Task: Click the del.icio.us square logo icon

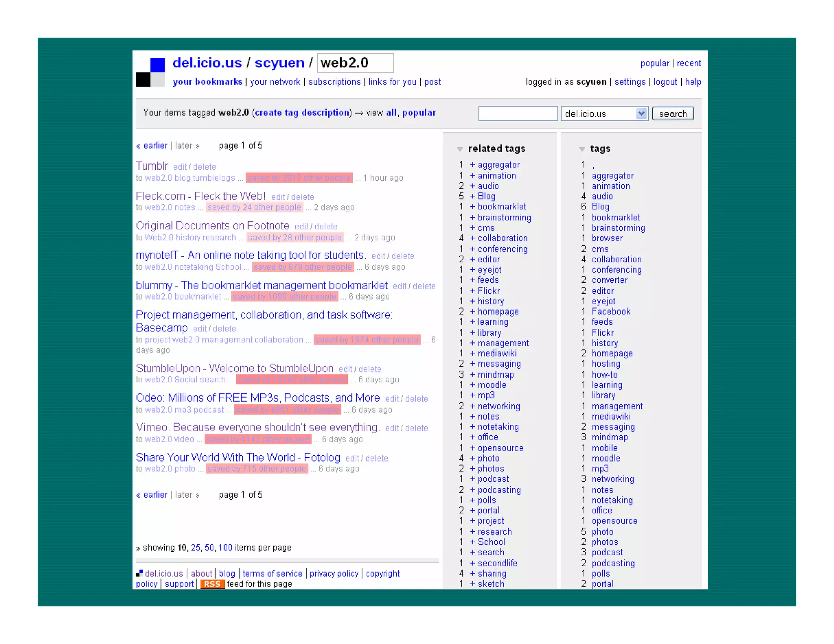Action: click(150, 72)
